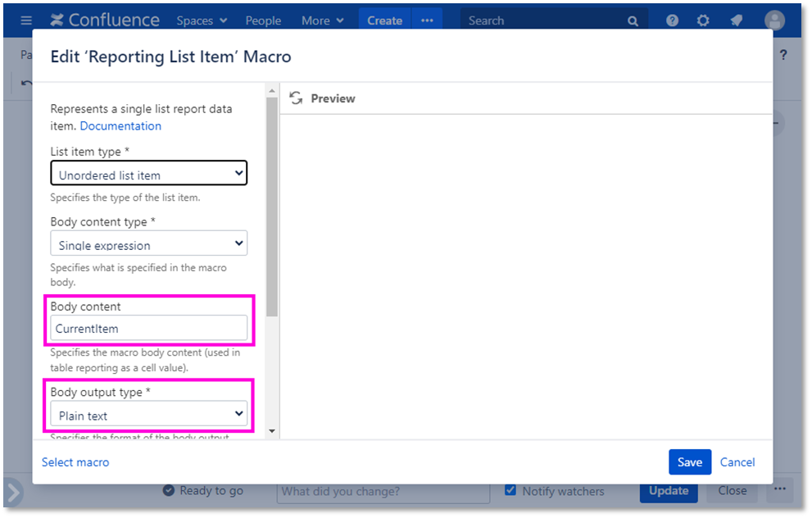
Task: Go to Confluence home logo
Action: point(105,20)
